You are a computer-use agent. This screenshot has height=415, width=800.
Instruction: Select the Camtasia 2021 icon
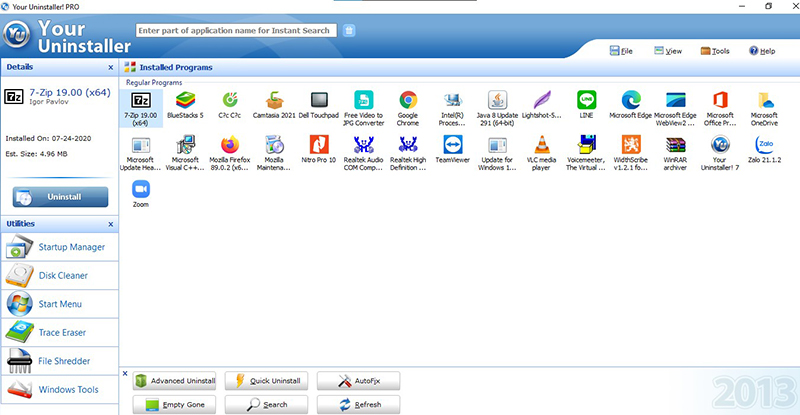(274, 100)
